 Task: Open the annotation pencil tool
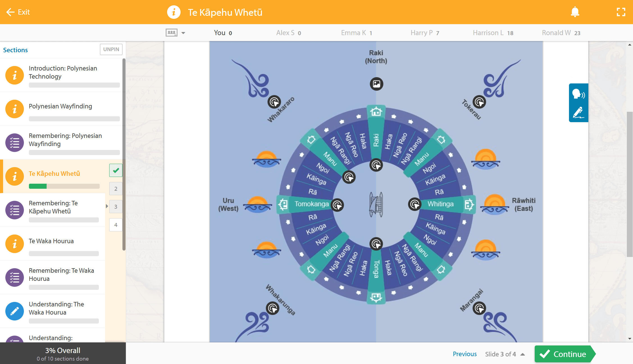coord(578,112)
